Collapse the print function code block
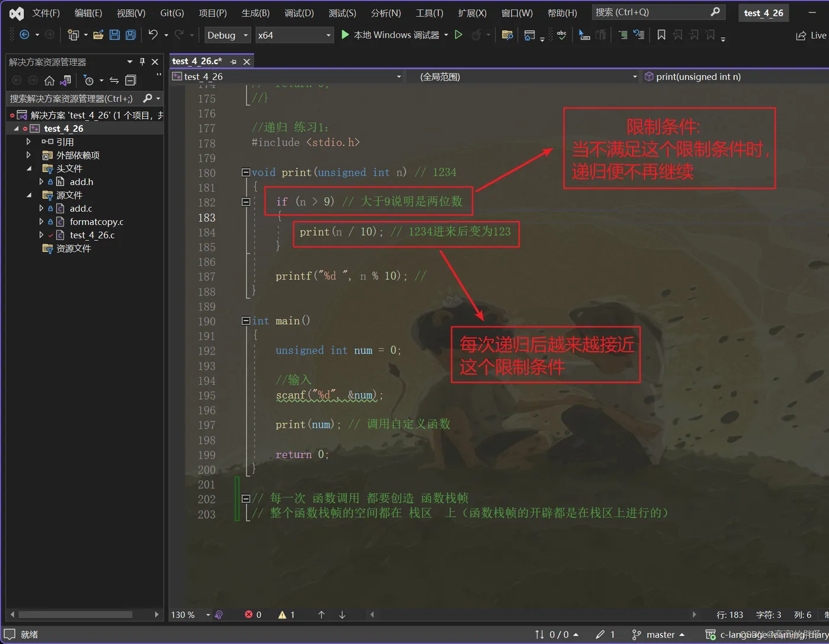Screen dimensions: 829x644 click(246, 172)
